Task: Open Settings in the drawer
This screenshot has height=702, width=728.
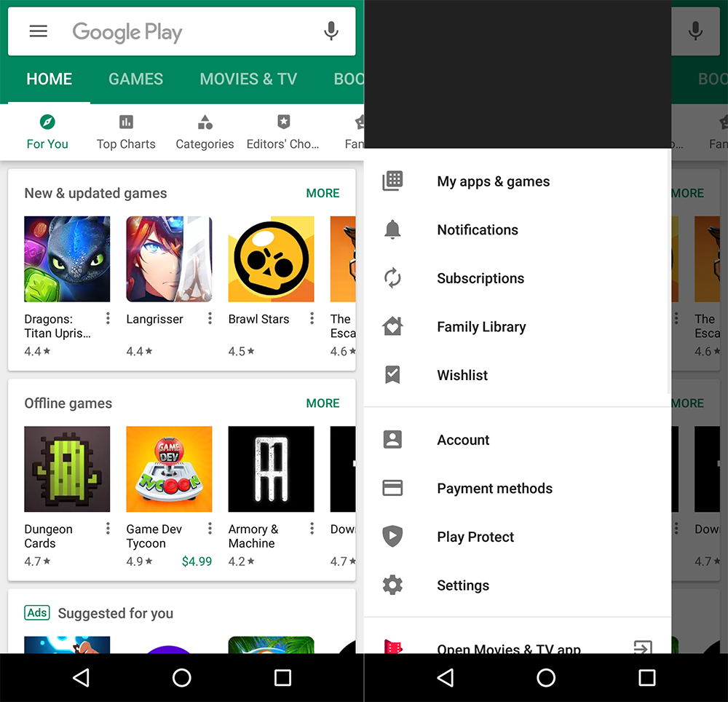Action: pyautogui.click(x=518, y=585)
